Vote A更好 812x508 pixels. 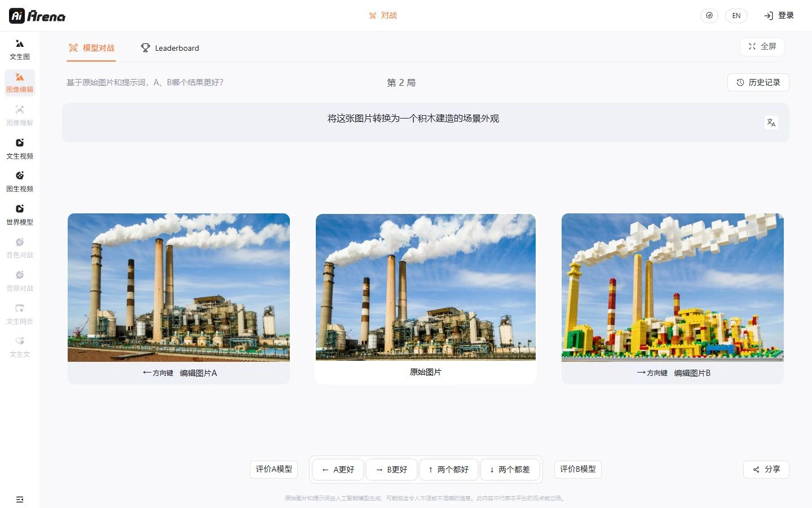pos(338,470)
